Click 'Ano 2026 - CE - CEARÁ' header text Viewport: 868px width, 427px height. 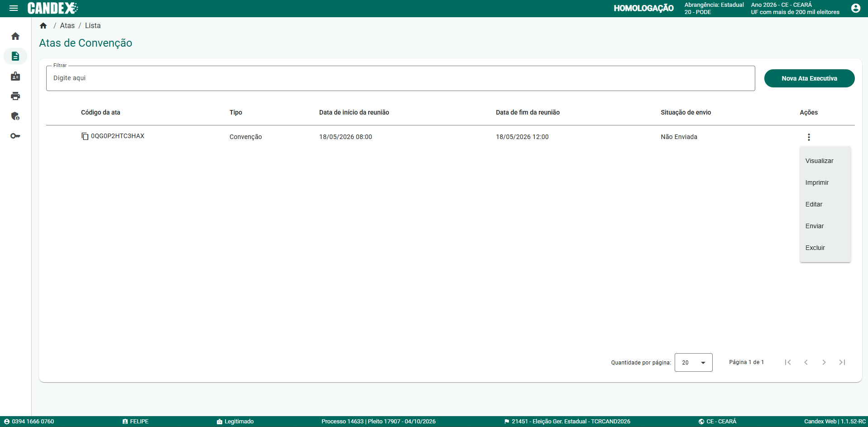(x=781, y=5)
